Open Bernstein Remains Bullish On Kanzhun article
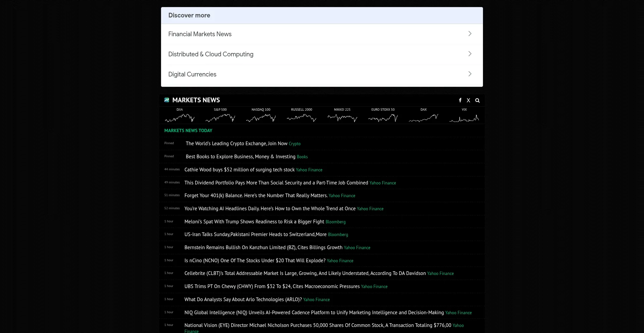The image size is (644, 333). coord(263,247)
